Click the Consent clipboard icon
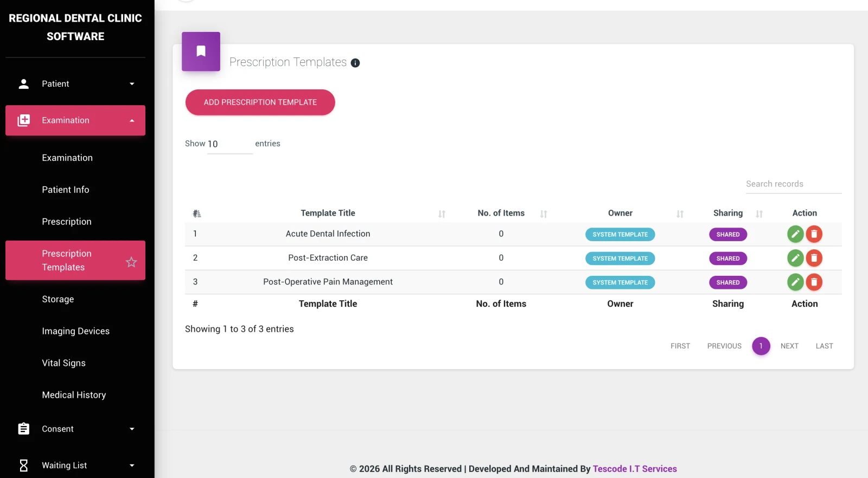The height and width of the screenshot is (478, 868). click(x=24, y=429)
